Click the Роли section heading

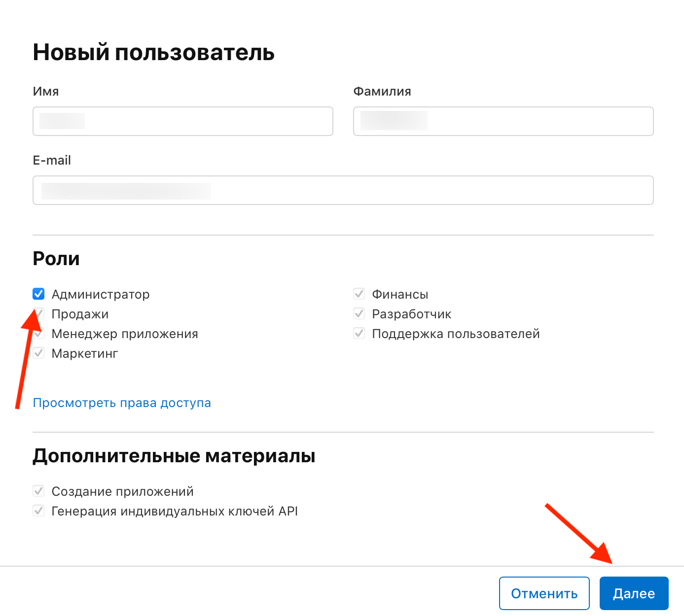[56, 259]
